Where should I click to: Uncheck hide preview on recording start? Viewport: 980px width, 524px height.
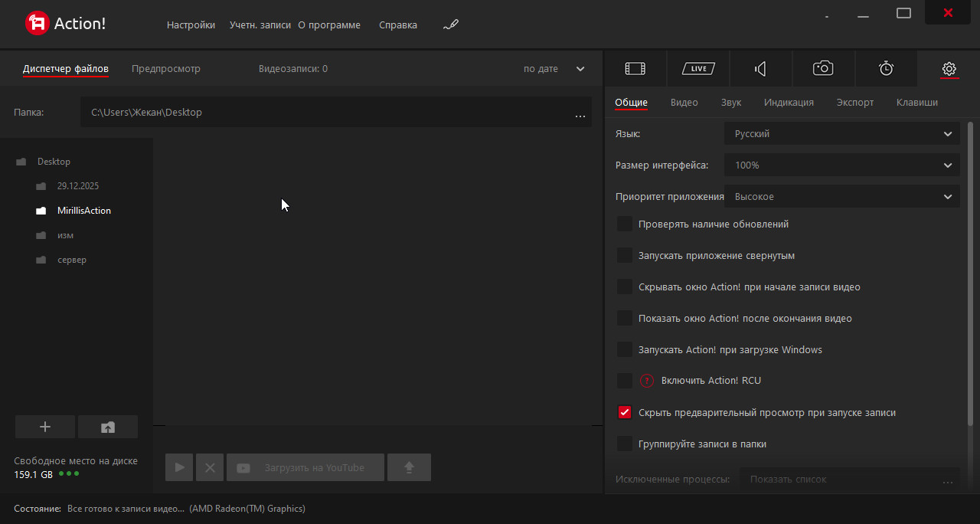[625, 412]
